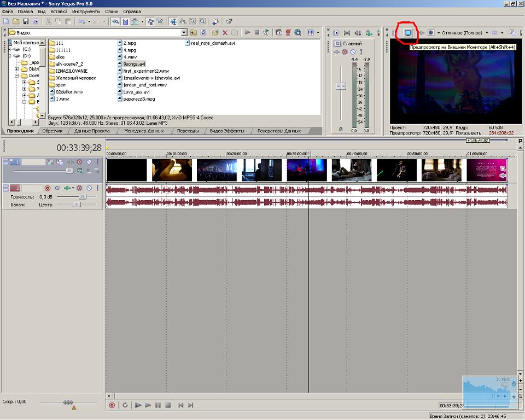Screen dimensions: 525x420
Task: Click the Envelope edit tool icon
Action: click(183, 21)
